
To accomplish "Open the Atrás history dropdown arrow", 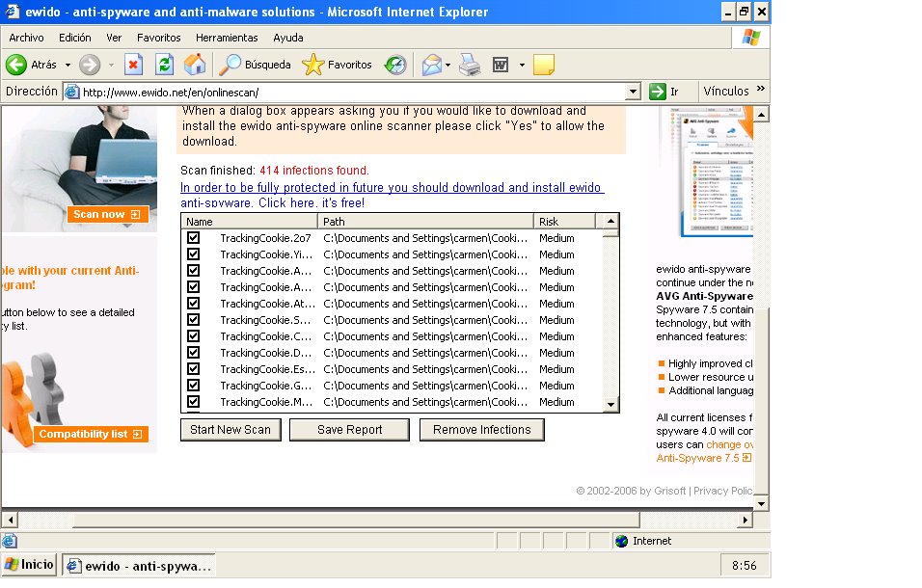I will click(68, 65).
